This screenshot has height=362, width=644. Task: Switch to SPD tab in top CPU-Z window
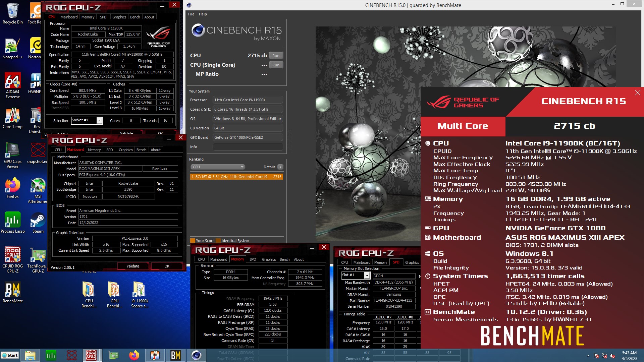coord(103,17)
